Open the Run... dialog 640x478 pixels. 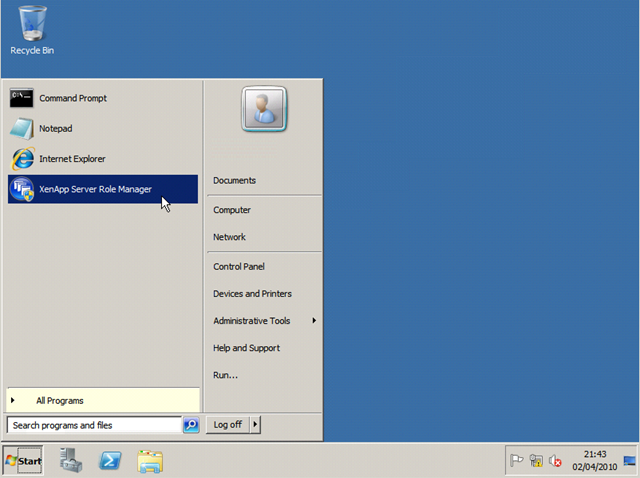(225, 375)
